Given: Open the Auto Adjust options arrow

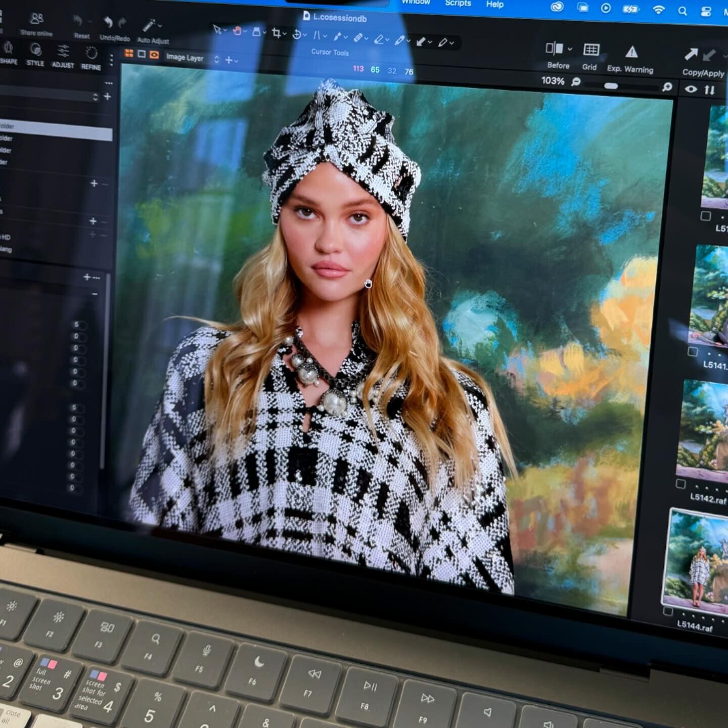Looking at the screenshot, I should 160,25.
